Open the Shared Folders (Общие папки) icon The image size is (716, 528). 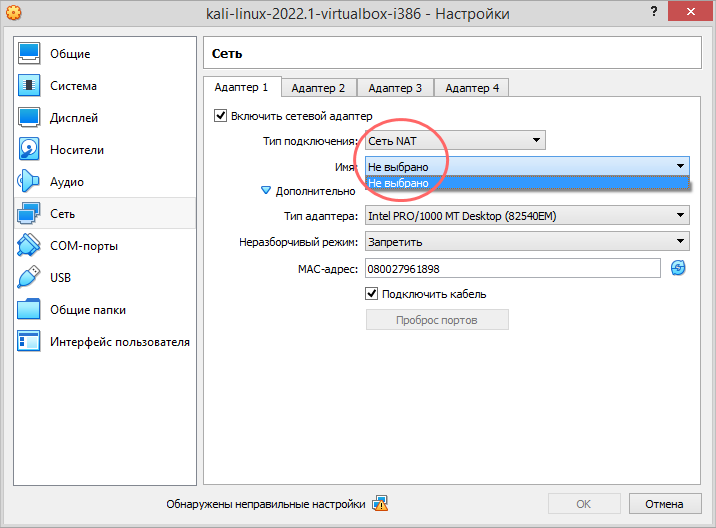tap(28, 309)
